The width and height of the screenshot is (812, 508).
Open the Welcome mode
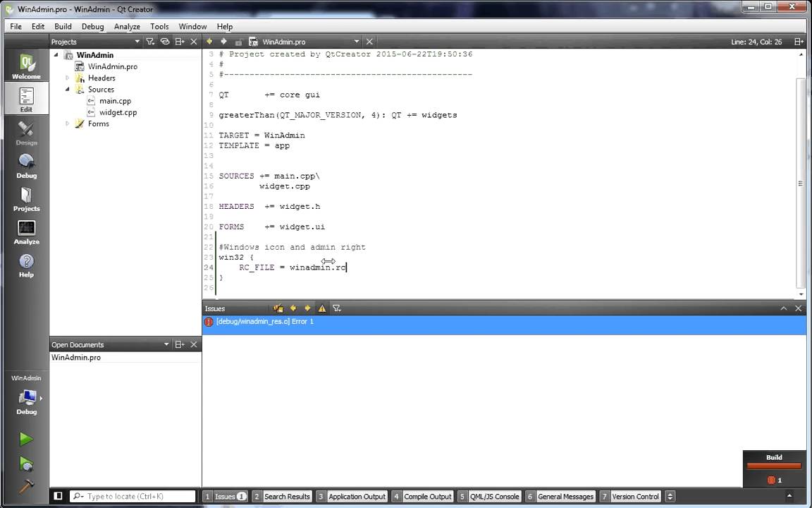(26, 66)
